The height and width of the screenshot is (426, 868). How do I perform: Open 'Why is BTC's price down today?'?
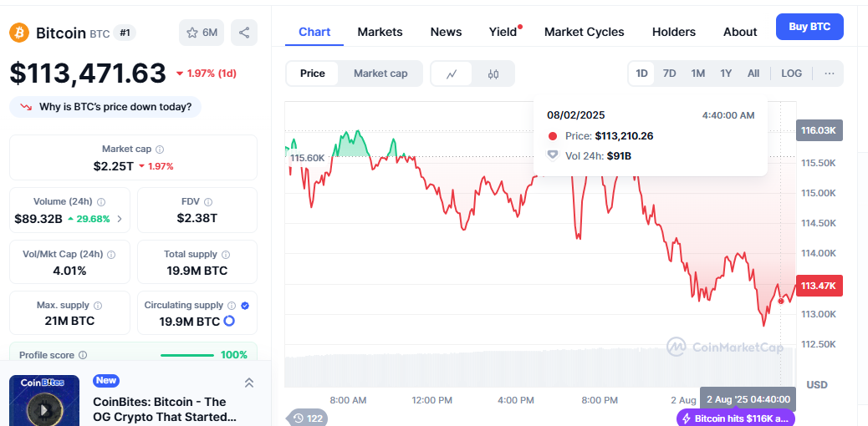coord(105,107)
